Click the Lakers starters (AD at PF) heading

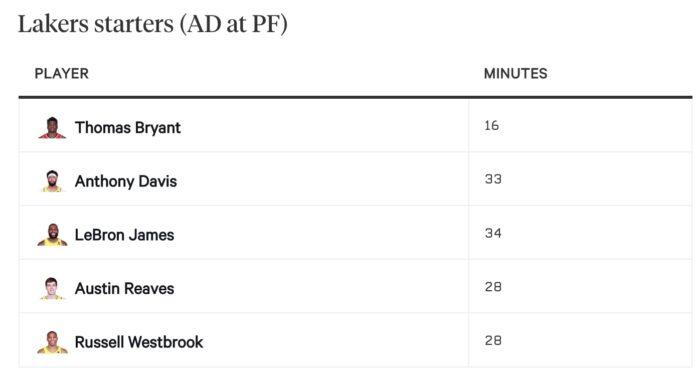click(153, 24)
